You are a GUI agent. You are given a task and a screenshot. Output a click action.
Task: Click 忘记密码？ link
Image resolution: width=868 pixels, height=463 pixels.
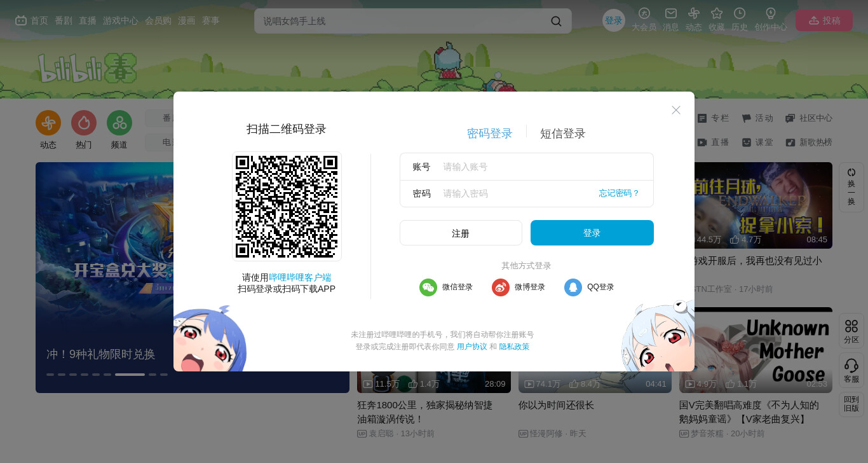(x=619, y=193)
